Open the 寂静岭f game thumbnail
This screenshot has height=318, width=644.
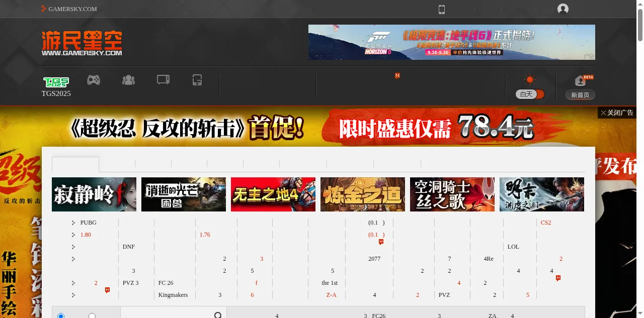pos(94,194)
